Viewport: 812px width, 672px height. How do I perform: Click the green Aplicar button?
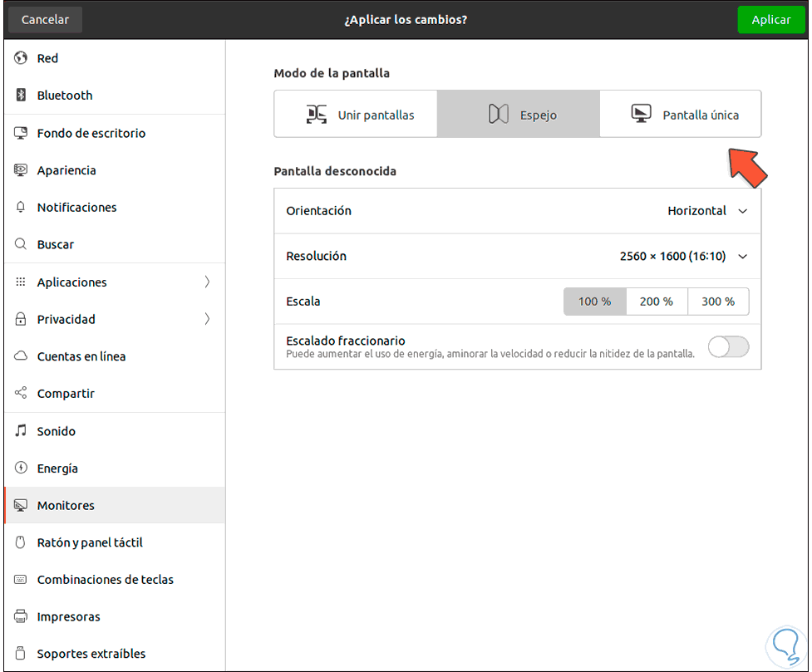[771, 20]
